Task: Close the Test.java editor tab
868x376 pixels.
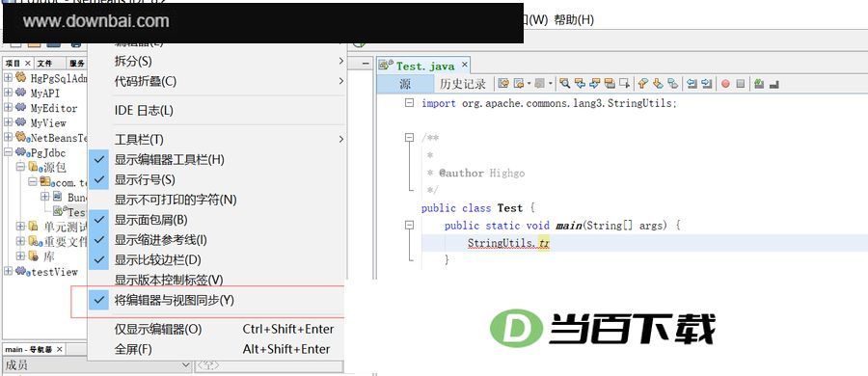Action: click(465, 66)
